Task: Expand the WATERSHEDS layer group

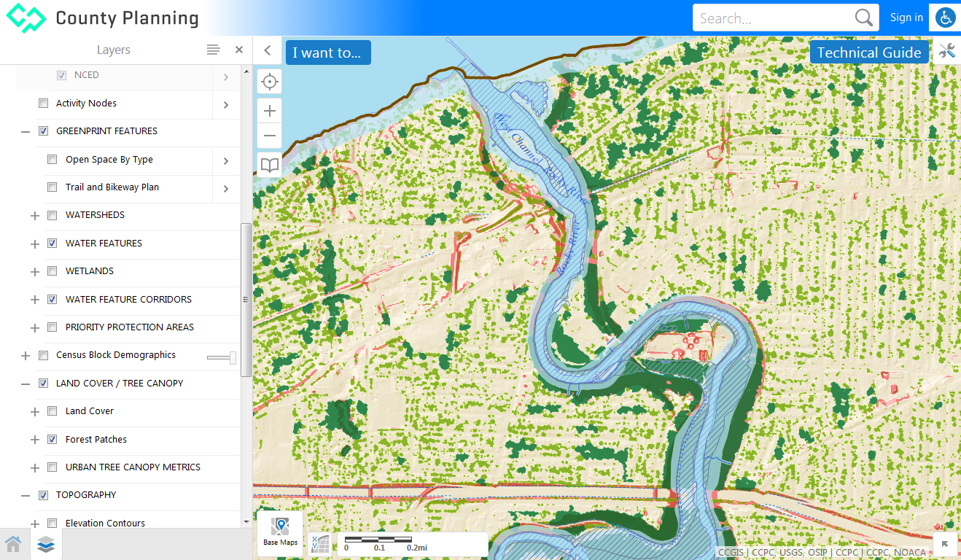Action: (34, 216)
